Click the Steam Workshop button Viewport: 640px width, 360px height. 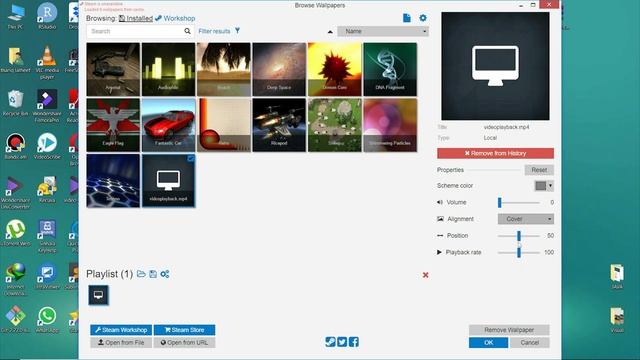pyautogui.click(x=121, y=330)
